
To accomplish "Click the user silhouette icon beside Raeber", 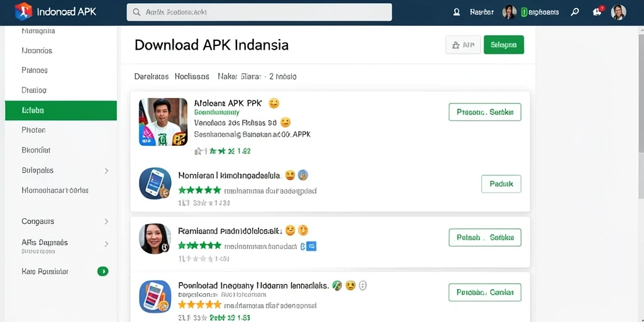I will (457, 13).
